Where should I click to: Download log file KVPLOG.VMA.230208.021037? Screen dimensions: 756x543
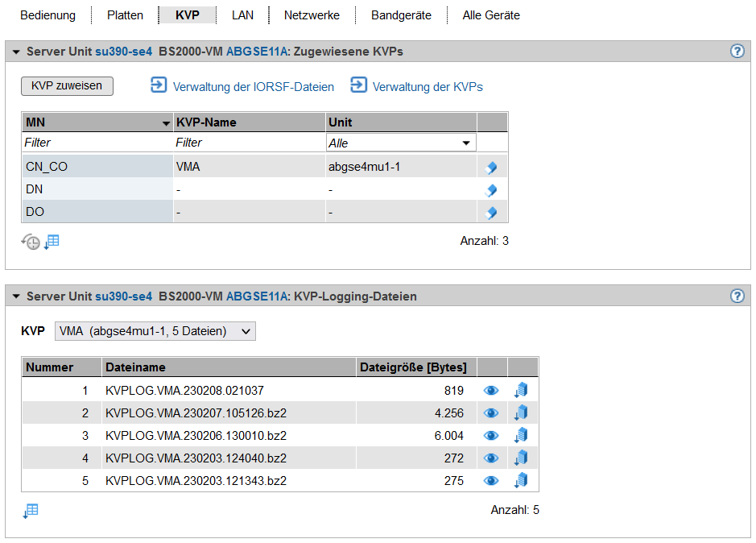click(x=521, y=391)
